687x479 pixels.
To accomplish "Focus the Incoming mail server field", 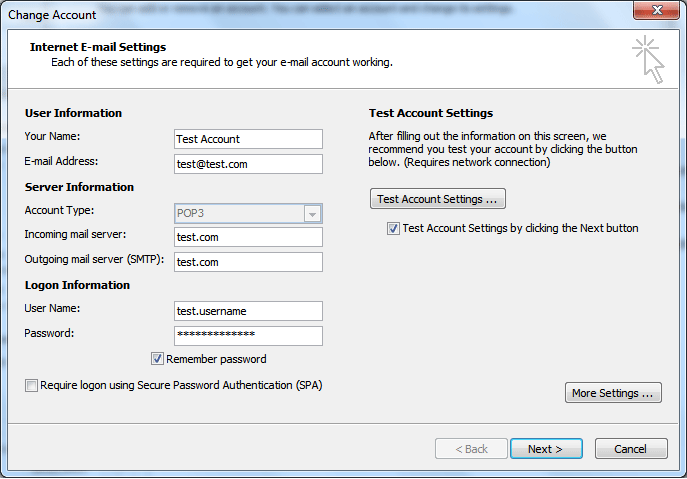I will 248,237.
